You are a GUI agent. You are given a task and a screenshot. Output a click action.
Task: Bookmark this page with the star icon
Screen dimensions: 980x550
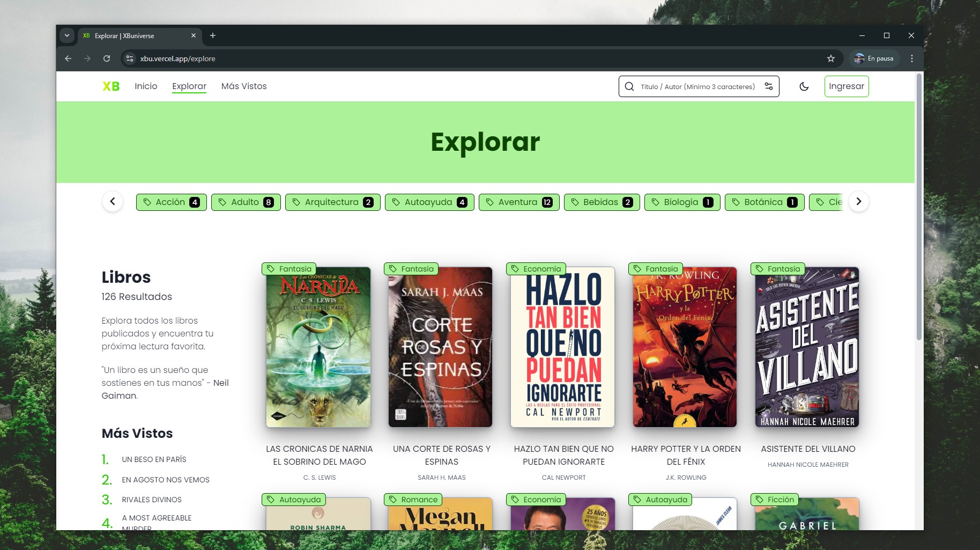(x=830, y=58)
